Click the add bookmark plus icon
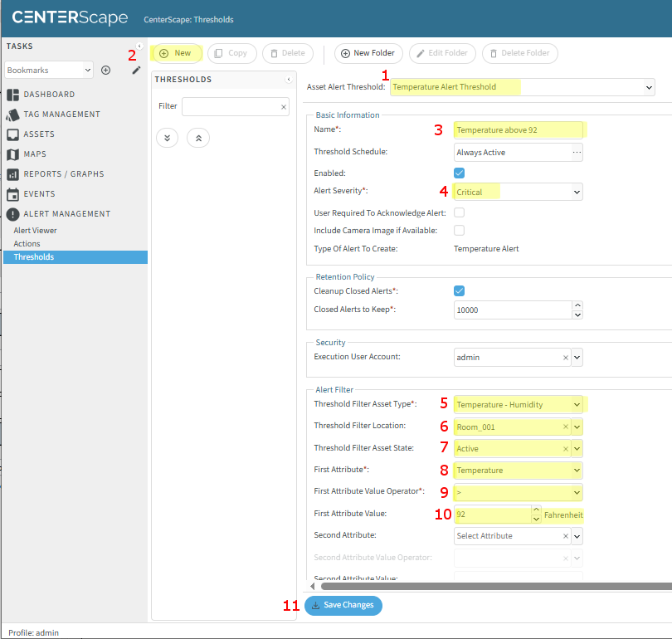Screen dimensions: 672x639 pyautogui.click(x=105, y=71)
